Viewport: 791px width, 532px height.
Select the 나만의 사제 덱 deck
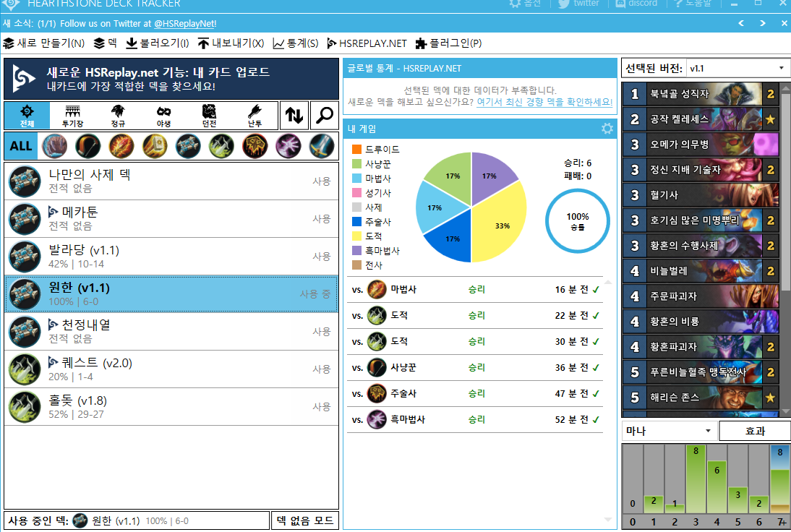click(171, 181)
